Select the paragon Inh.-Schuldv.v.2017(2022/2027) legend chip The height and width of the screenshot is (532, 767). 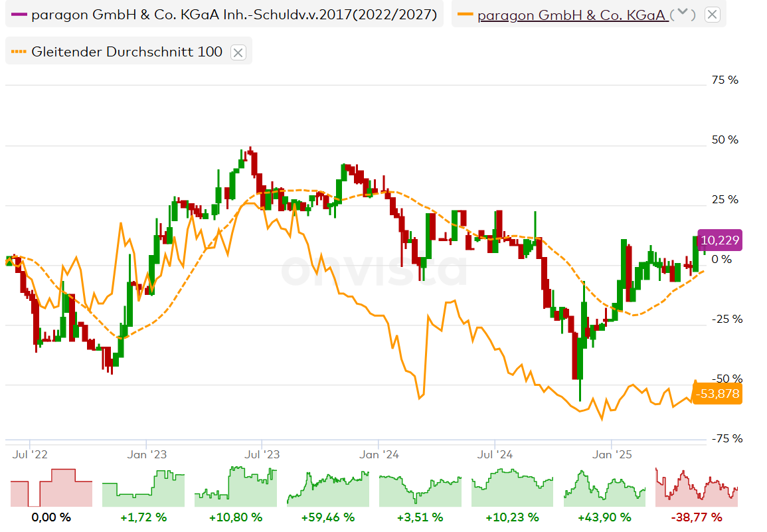[x=224, y=14]
